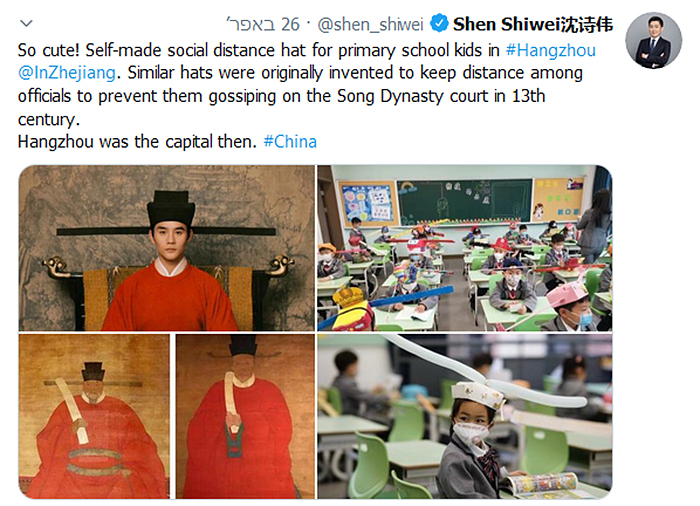Open Shen Shiwei's profile avatar
Viewport: 700px width, 506px height.
coord(653,40)
